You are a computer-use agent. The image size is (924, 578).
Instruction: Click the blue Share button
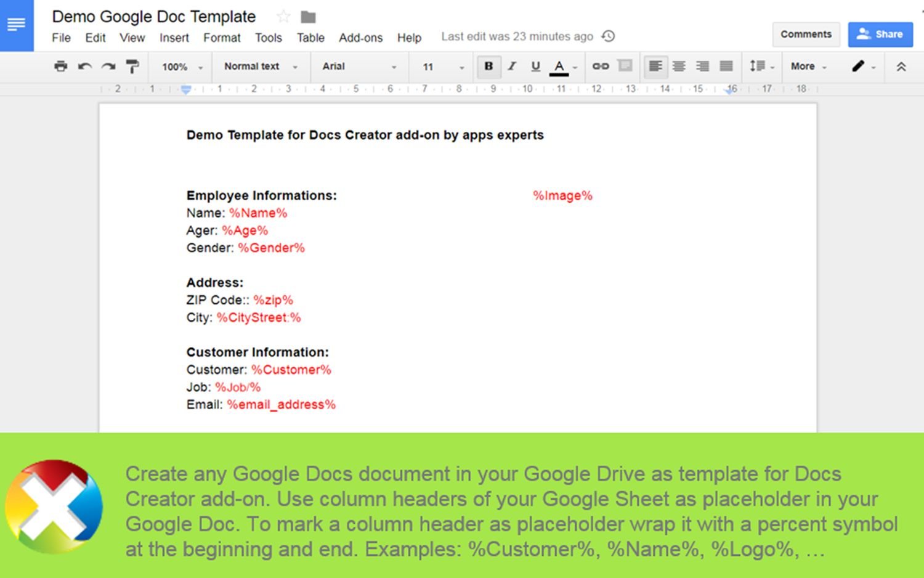click(880, 35)
